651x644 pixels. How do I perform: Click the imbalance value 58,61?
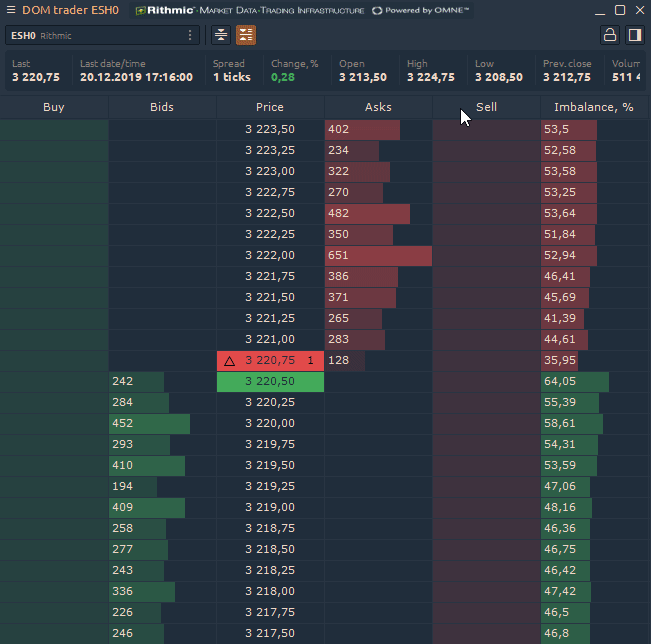coord(594,424)
